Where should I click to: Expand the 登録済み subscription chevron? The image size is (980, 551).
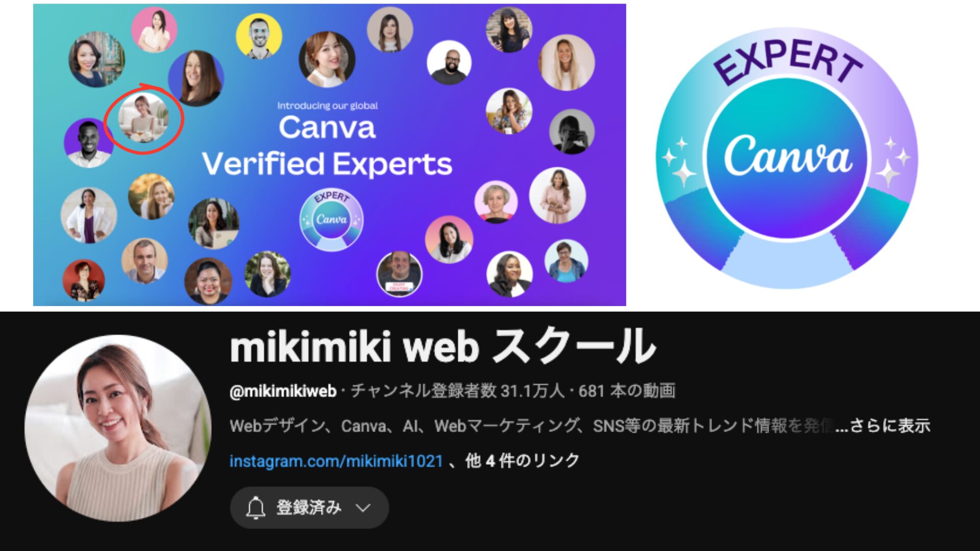click(x=363, y=508)
